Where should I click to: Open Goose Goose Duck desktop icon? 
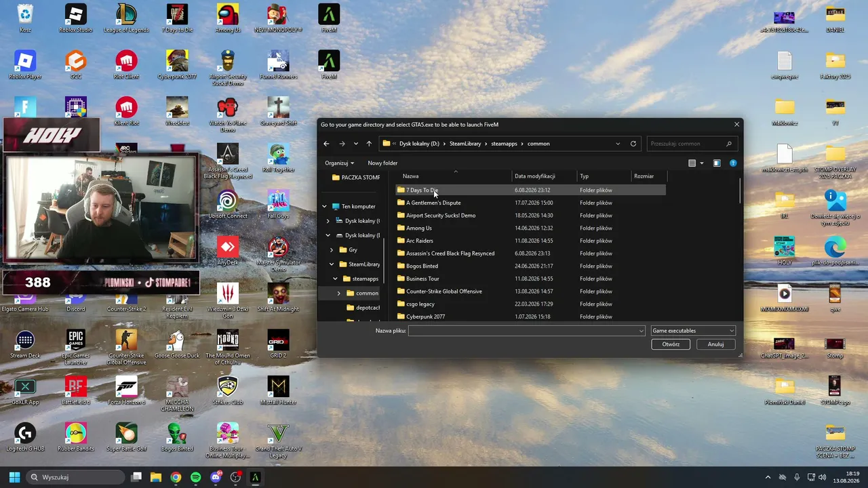[177, 344]
